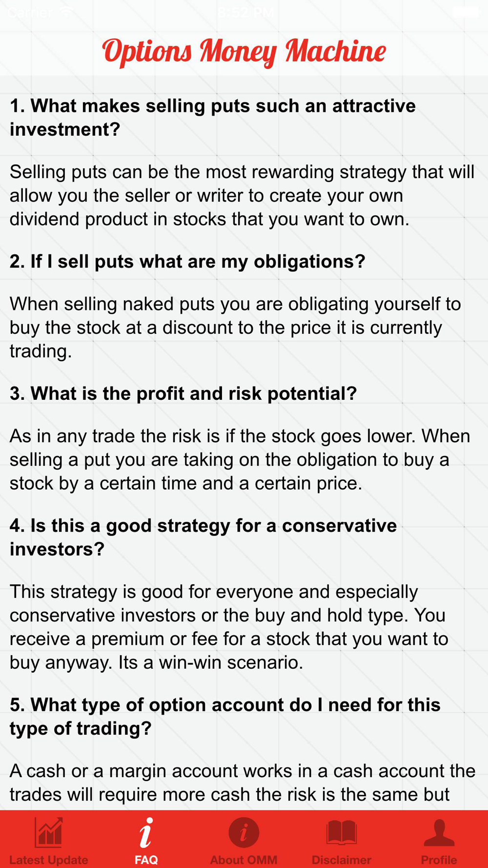Tap question 4 about conservative investors
This screenshot has width=488, height=868.
(x=203, y=537)
